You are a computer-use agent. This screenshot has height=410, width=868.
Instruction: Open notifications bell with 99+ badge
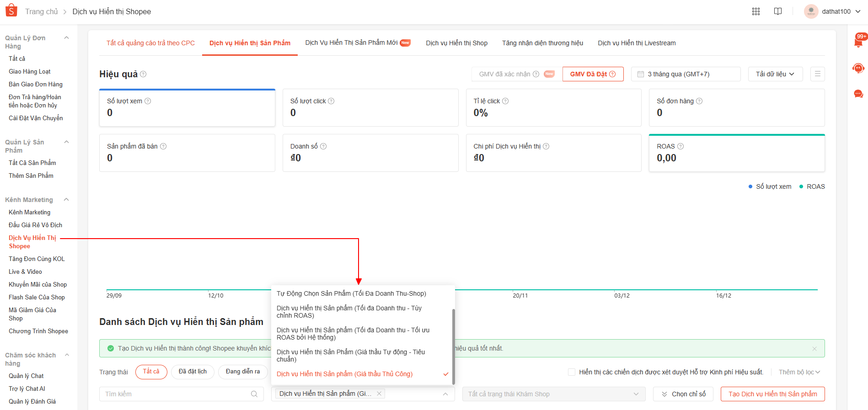click(x=858, y=43)
